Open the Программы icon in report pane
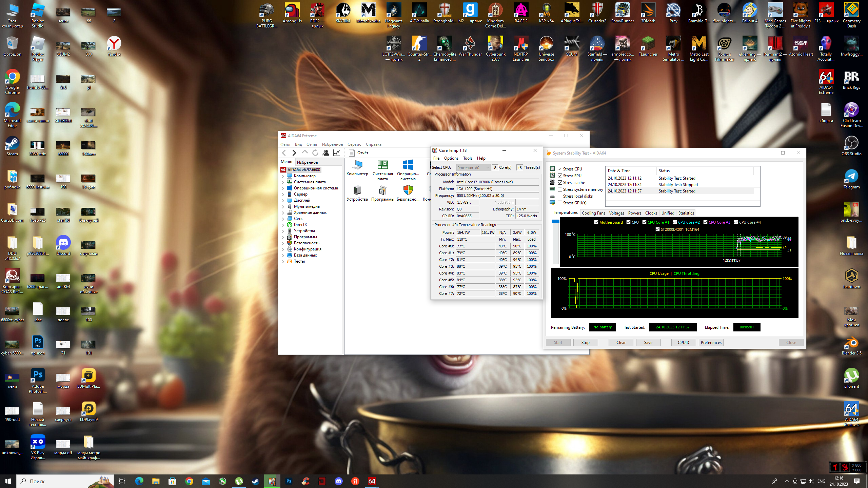The image size is (868, 488). 382,190
